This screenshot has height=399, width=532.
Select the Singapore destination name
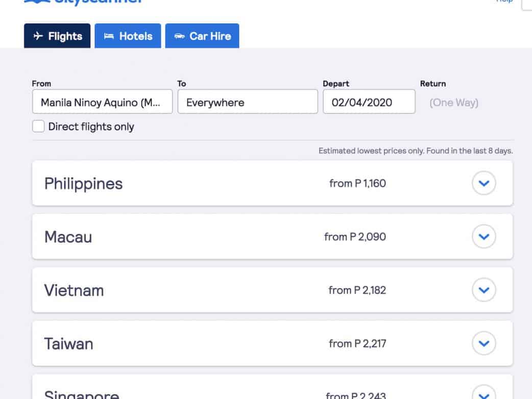[x=82, y=395]
